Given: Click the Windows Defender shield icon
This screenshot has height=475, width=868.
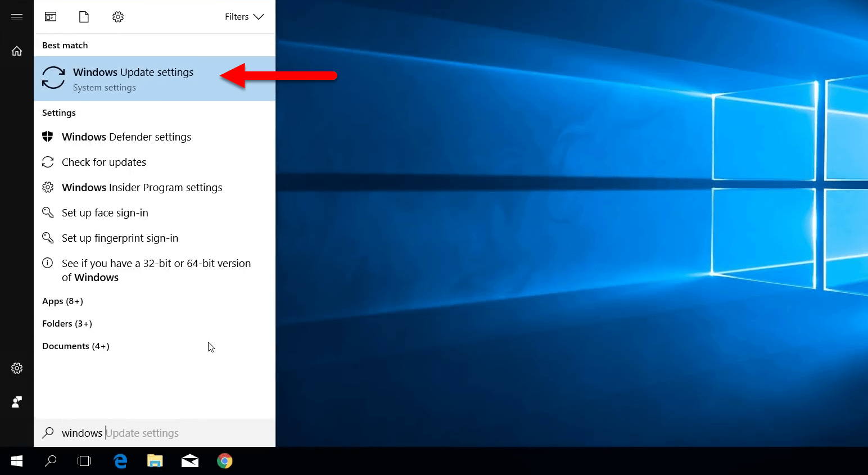Looking at the screenshot, I should [48, 137].
